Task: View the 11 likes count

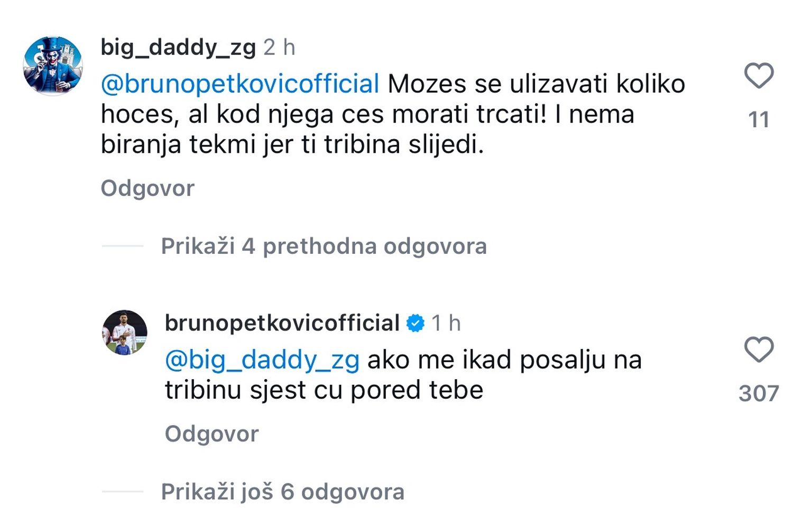Action: coord(759,120)
